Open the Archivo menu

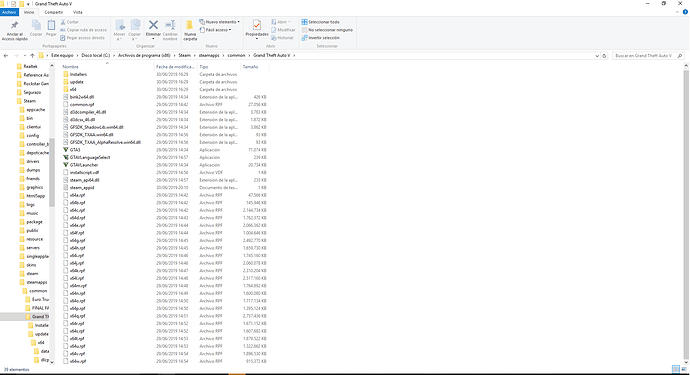(x=9, y=12)
